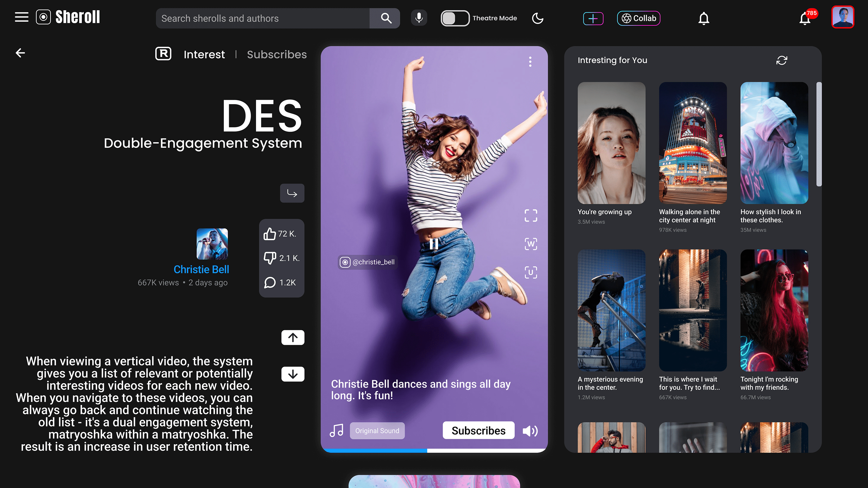
Task: Mute the video with speaker icon
Action: coord(530,431)
